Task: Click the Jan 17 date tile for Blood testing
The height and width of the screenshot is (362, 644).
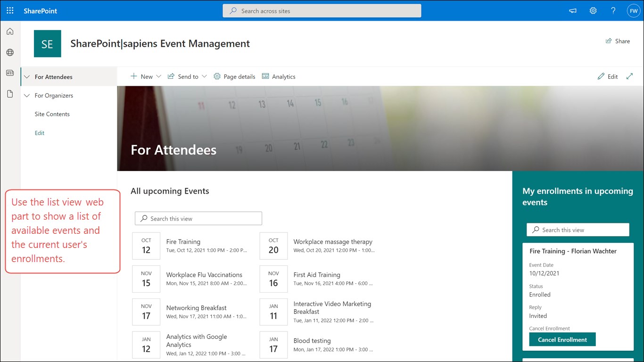Action: pyautogui.click(x=273, y=345)
